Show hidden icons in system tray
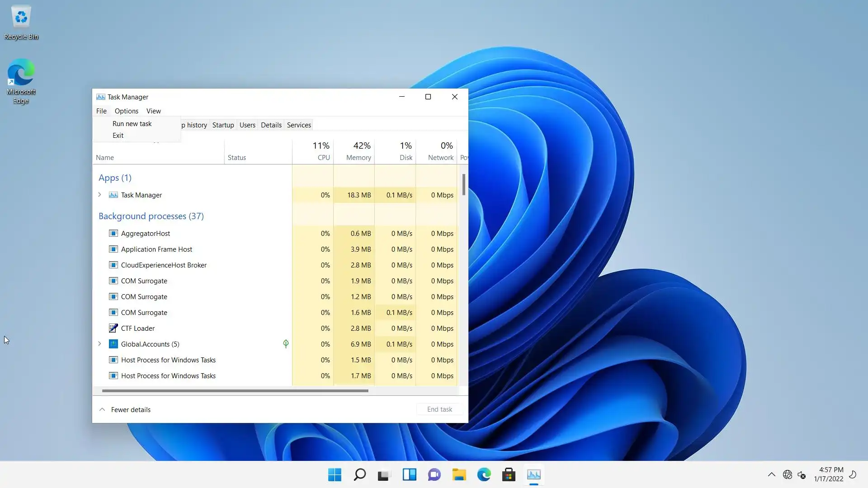 click(x=771, y=475)
